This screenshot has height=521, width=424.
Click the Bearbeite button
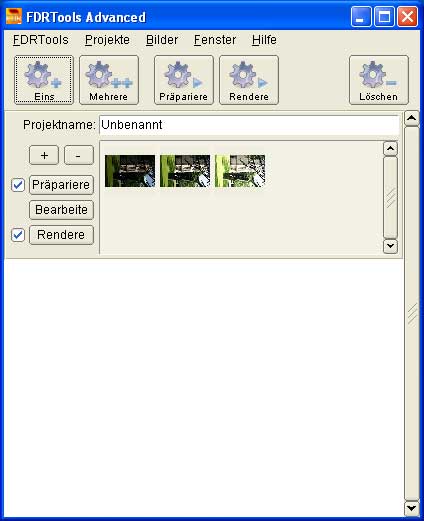pos(61,210)
